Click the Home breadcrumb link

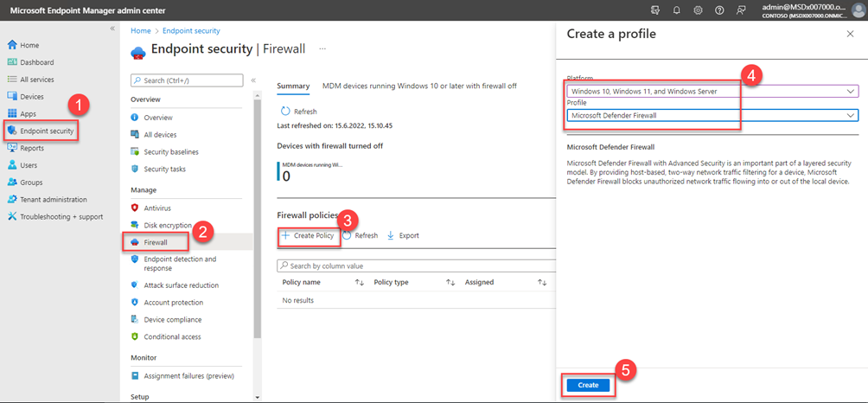tap(140, 31)
